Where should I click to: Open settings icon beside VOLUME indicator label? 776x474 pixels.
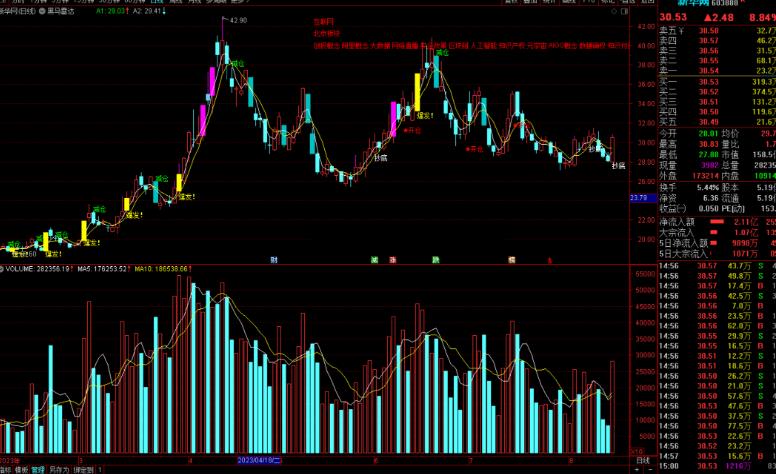pyautogui.click(x=1, y=269)
